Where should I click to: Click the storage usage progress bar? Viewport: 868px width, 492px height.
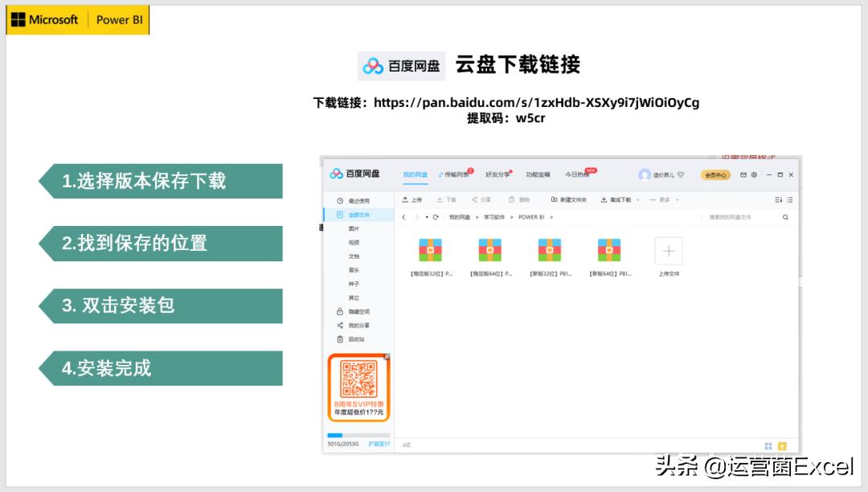(357, 434)
